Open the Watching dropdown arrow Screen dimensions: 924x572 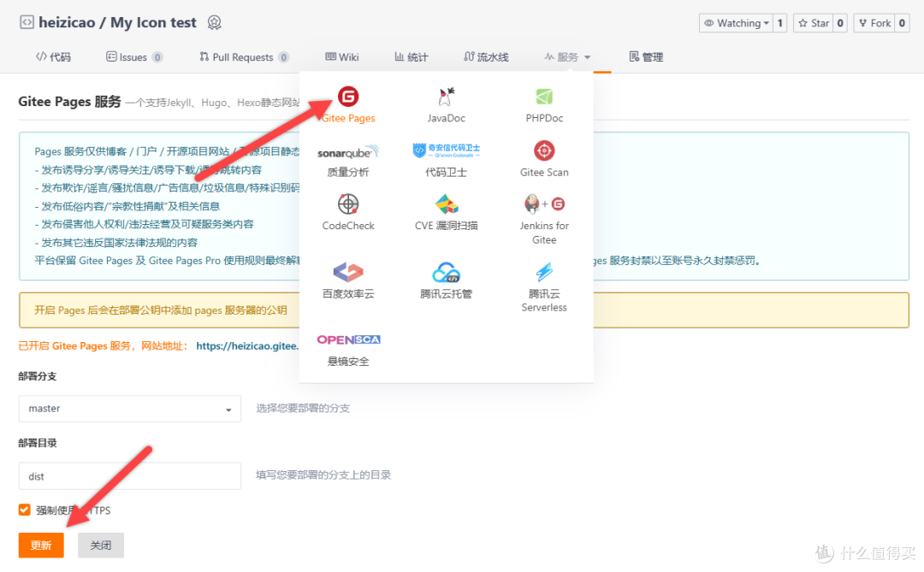(767, 23)
